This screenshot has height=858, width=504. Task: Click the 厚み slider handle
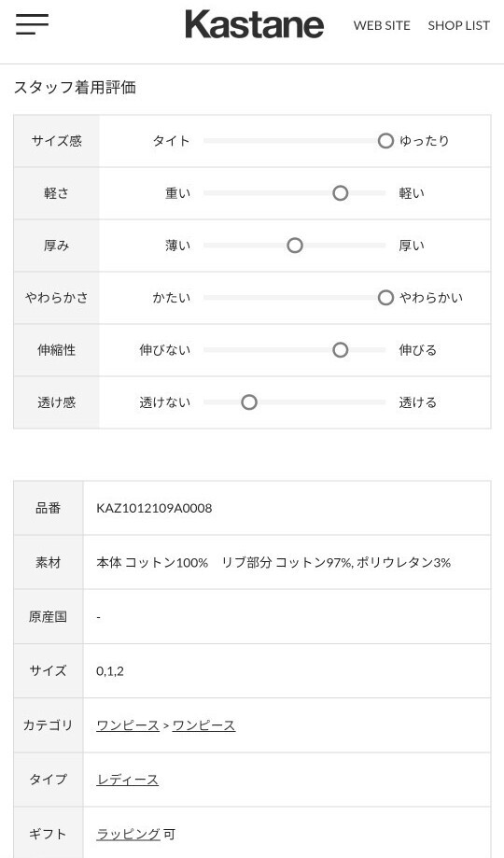(295, 246)
